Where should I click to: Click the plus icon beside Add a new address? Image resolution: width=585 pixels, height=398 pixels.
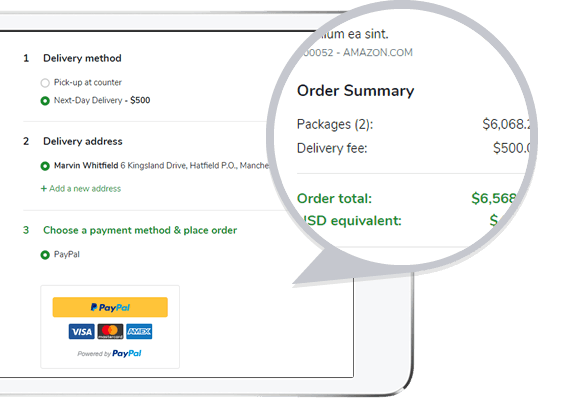coord(44,189)
